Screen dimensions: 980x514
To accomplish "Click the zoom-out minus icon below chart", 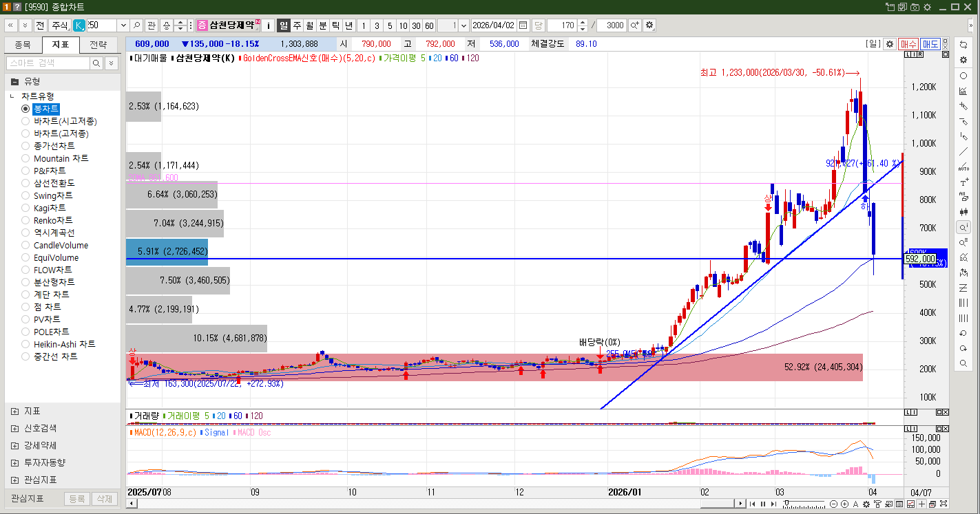I will pyautogui.click(x=834, y=504).
